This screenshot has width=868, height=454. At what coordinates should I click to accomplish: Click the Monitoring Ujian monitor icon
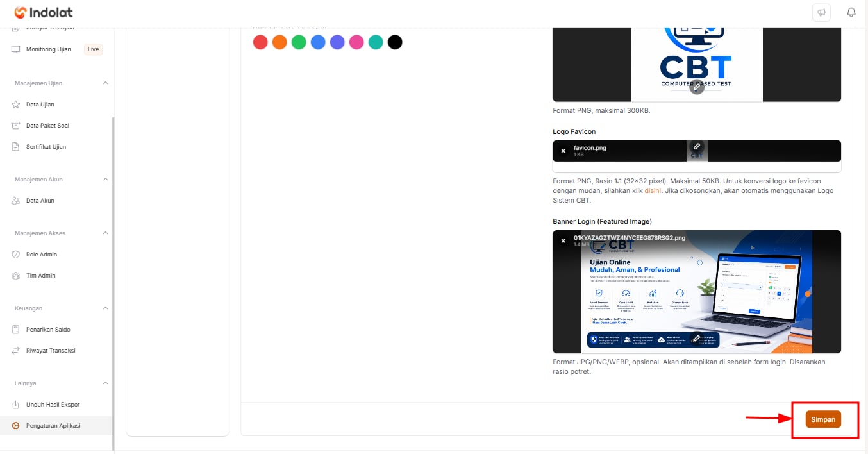point(16,49)
